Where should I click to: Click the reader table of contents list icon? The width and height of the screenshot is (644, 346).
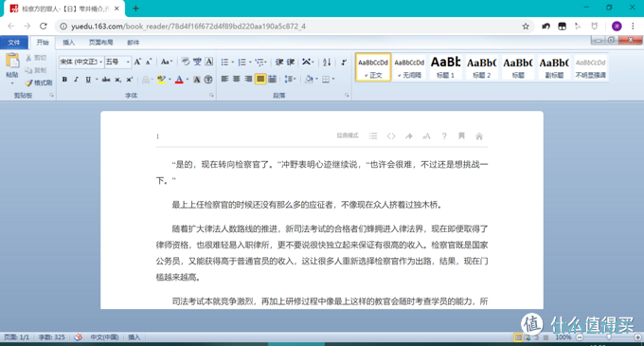coord(373,136)
